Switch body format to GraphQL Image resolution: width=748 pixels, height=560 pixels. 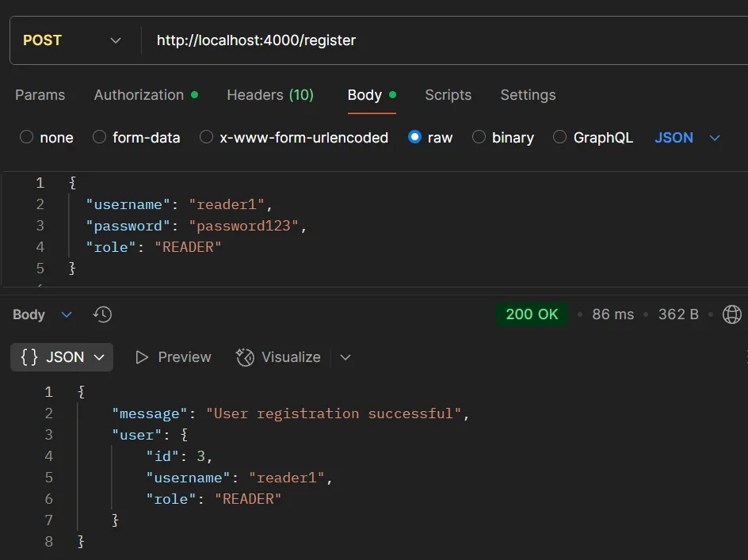point(563,137)
